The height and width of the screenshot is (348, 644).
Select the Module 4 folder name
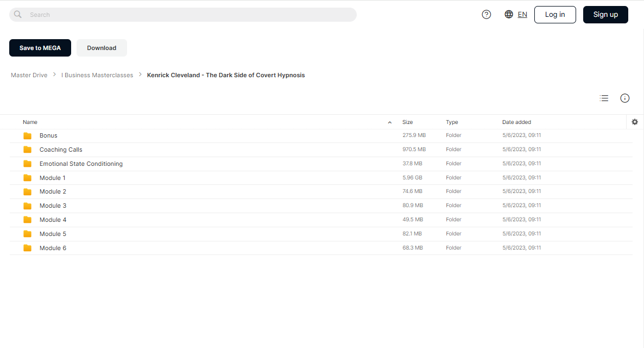coord(53,220)
